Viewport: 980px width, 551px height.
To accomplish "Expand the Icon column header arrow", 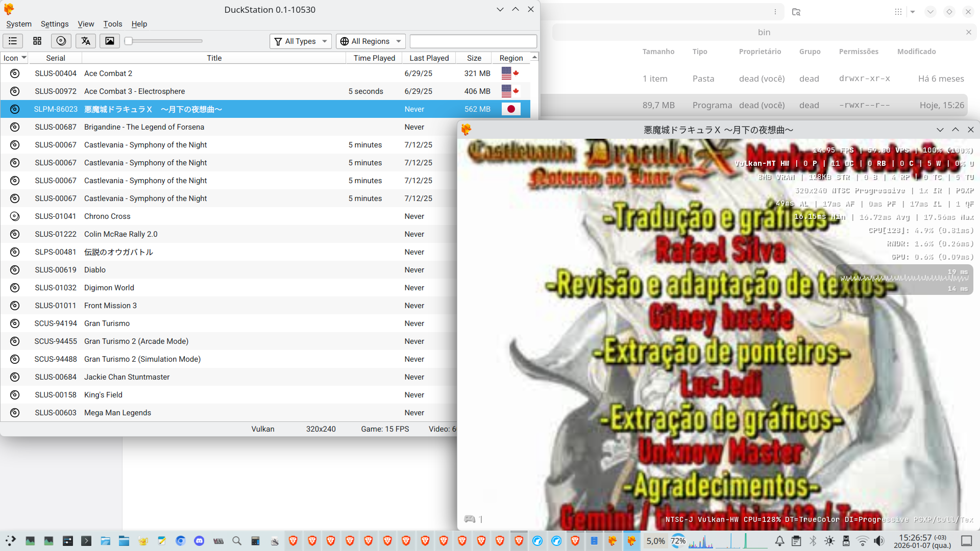I will coord(23,58).
